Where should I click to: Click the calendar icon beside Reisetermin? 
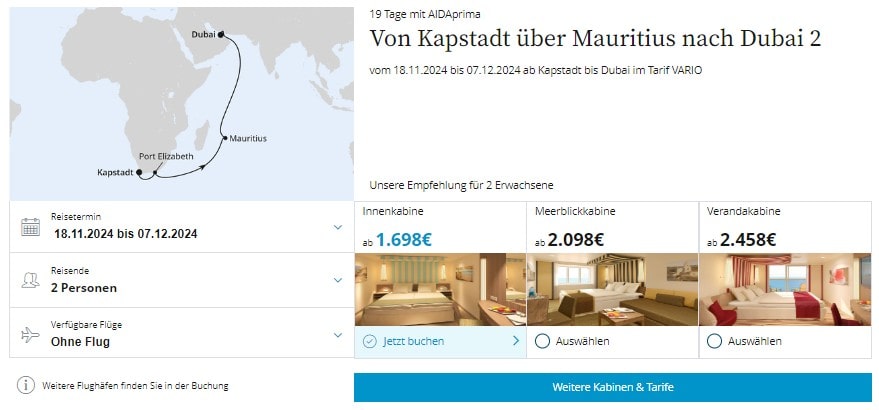coord(30,226)
